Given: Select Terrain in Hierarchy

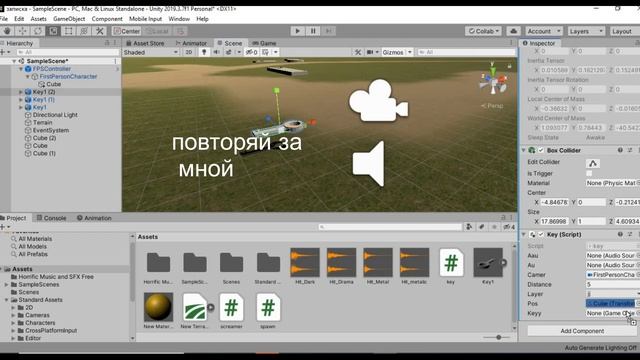Looking at the screenshot, I should pos(42,122).
